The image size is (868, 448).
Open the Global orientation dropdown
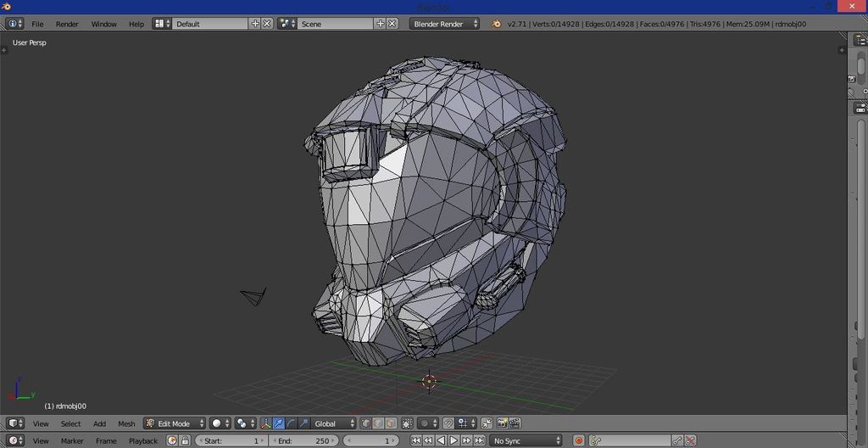click(x=334, y=423)
